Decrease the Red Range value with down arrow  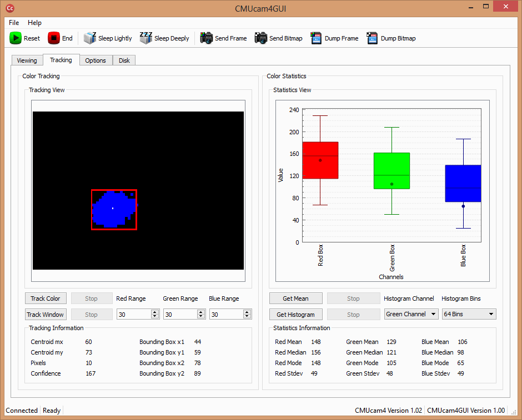(155, 316)
